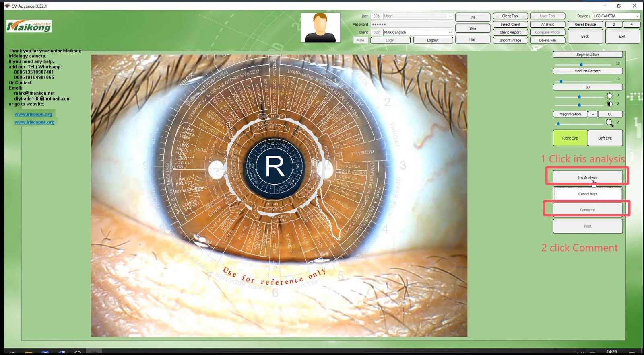Screen dimensions: 644x355
Task: Click the Logout button
Action: 433,40
